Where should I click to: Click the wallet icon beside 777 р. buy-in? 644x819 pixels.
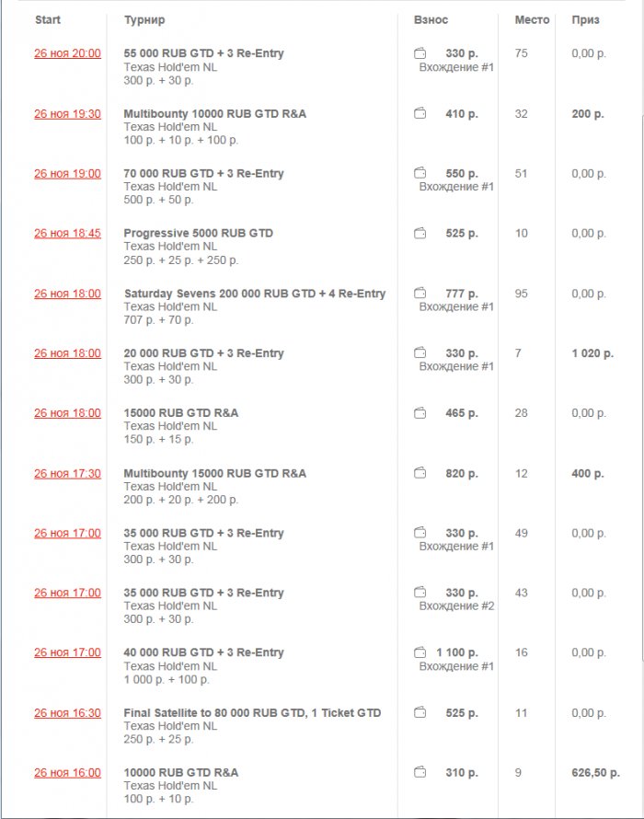tap(420, 294)
